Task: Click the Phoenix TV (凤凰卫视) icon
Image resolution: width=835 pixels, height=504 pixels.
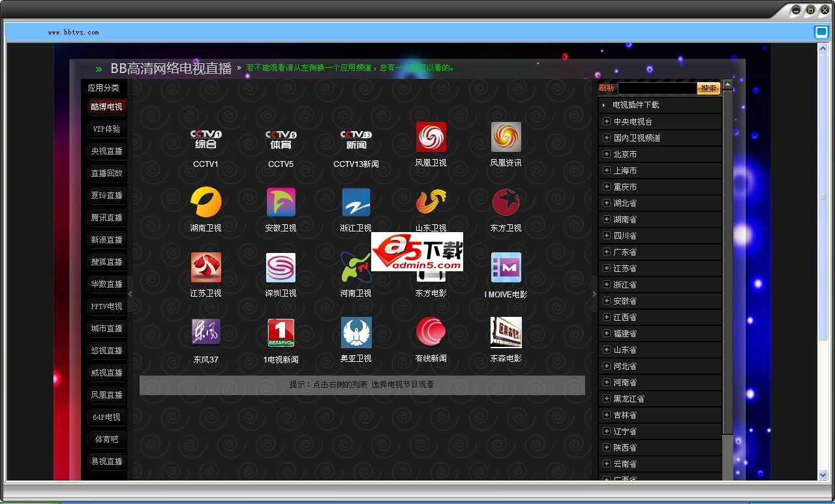Action: (431, 137)
